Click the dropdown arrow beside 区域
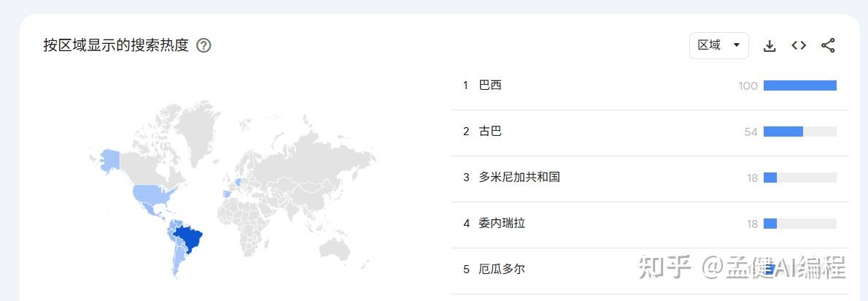Screen dimensions: 868x301 tap(736, 45)
